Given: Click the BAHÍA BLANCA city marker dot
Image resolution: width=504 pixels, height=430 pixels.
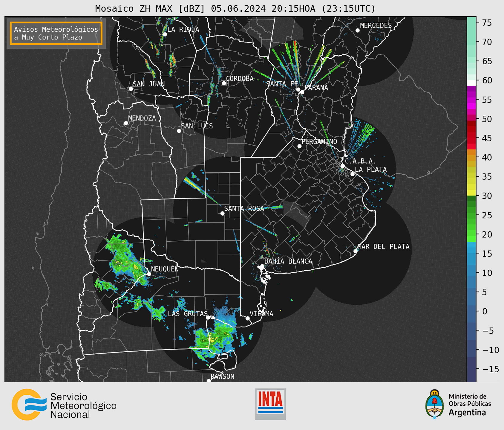Looking at the screenshot, I should click(262, 266).
